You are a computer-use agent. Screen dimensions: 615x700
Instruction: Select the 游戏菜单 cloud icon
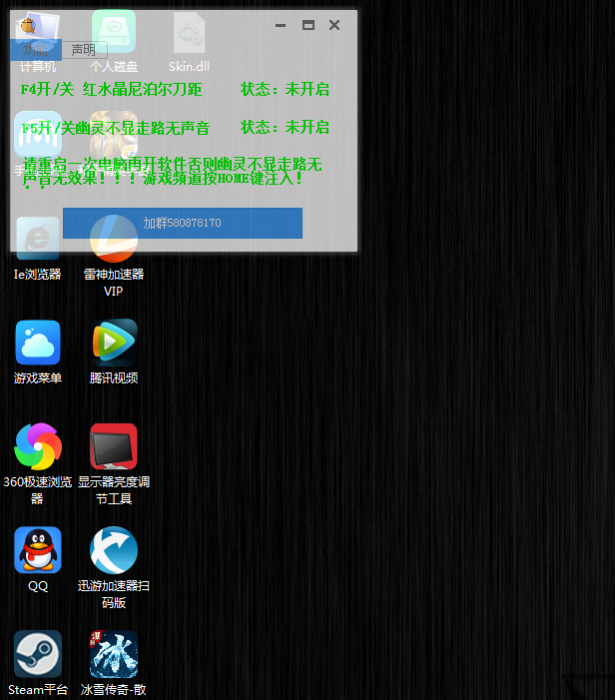click(38, 351)
